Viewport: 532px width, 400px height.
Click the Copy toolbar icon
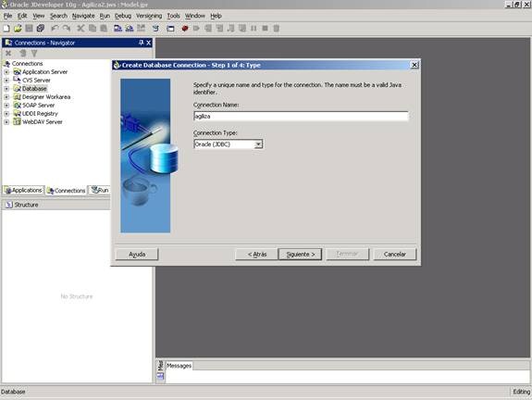tap(93, 28)
